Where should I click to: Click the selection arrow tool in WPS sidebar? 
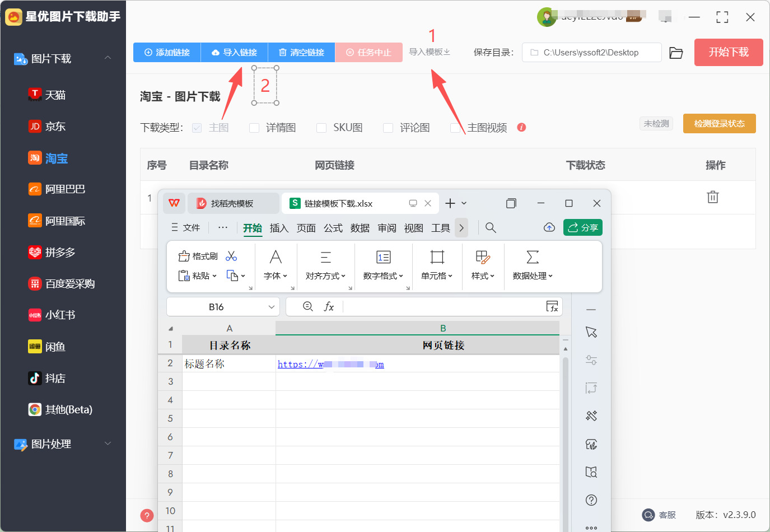(591, 332)
